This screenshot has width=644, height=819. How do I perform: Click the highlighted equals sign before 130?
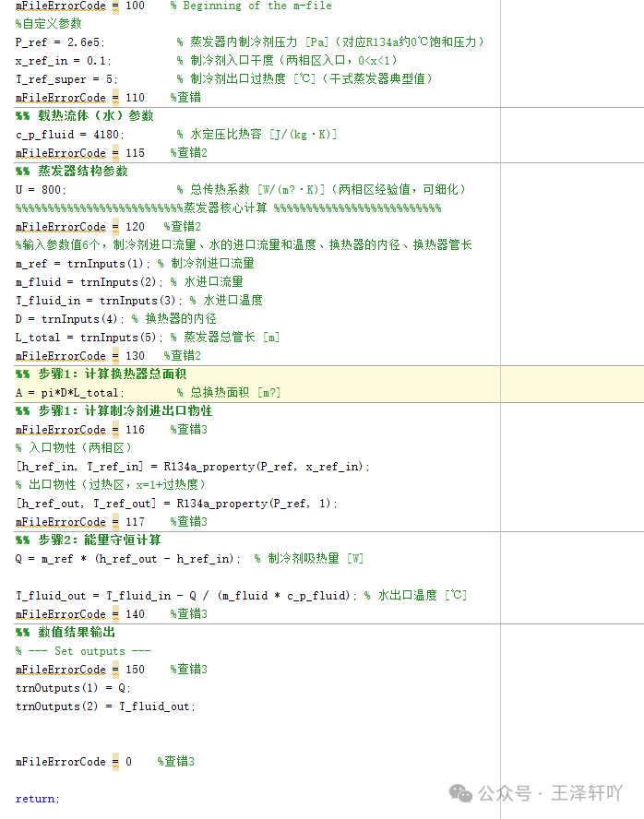[x=115, y=356]
